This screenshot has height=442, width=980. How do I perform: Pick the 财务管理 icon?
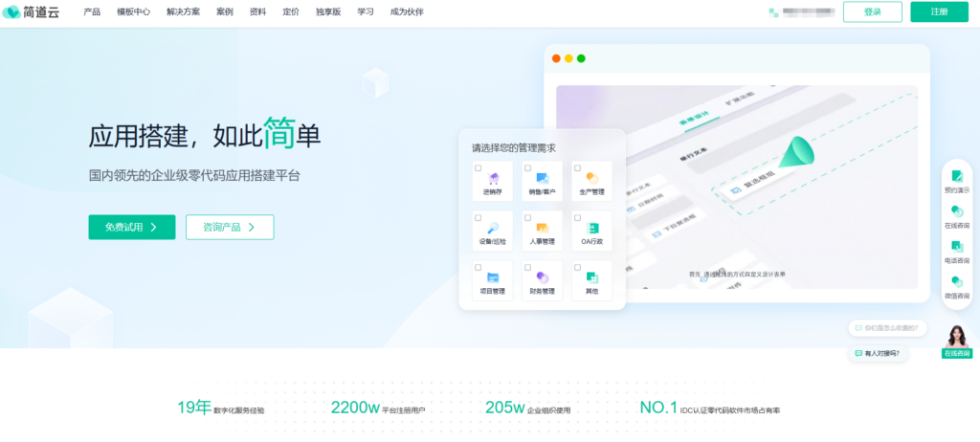tap(542, 277)
